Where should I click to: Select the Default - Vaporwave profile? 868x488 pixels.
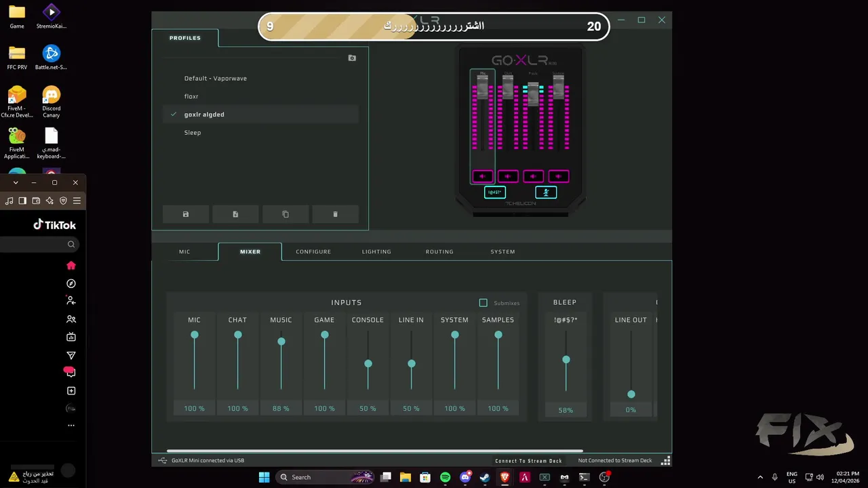[x=260, y=79]
